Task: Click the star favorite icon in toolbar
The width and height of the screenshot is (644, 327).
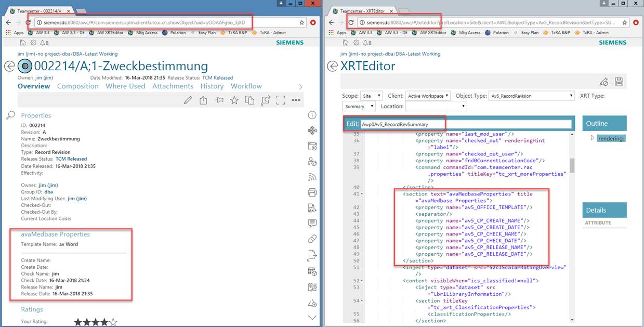Action: (234, 100)
